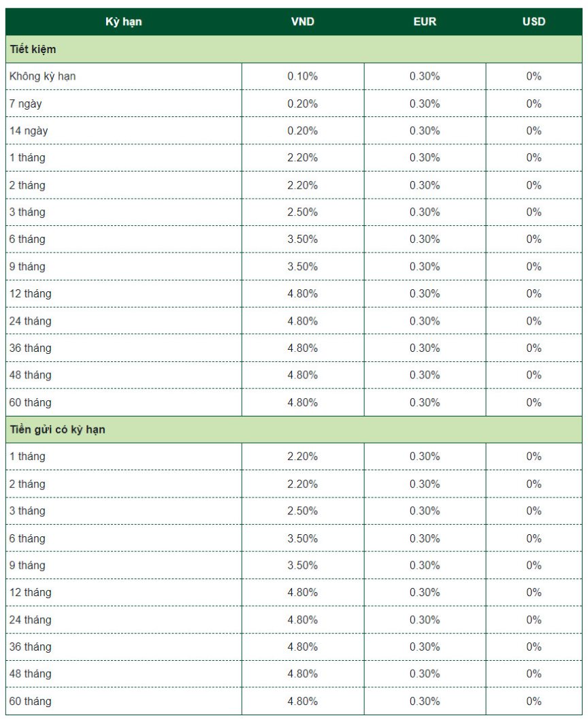Select the VND column header
The width and height of the screenshot is (588, 720).
click(302, 22)
